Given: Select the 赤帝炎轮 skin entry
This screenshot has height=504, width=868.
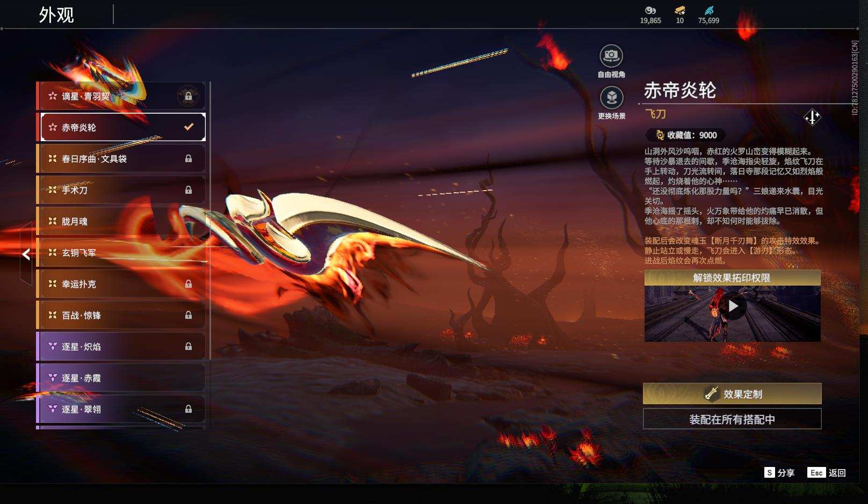Looking at the screenshot, I should 121,127.
